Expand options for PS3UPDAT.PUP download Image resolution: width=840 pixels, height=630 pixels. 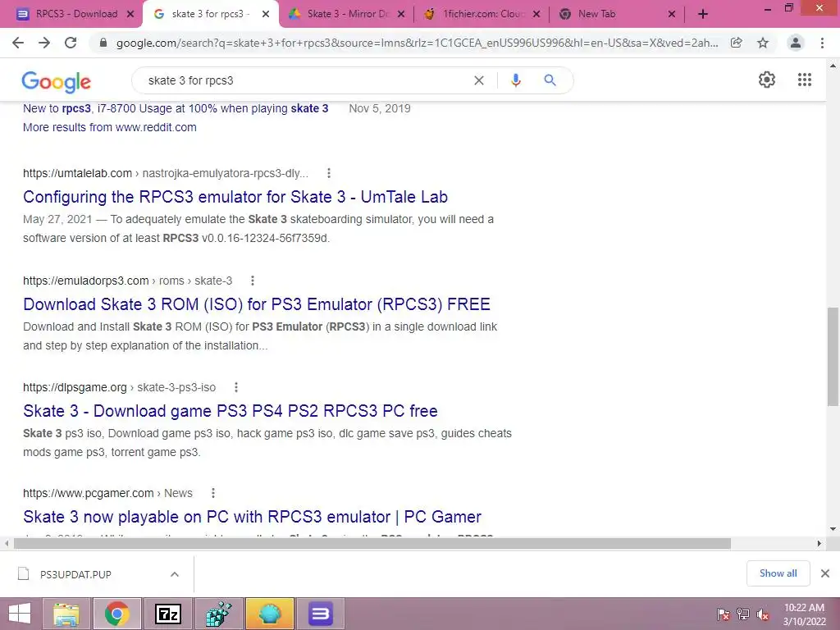pos(175,574)
